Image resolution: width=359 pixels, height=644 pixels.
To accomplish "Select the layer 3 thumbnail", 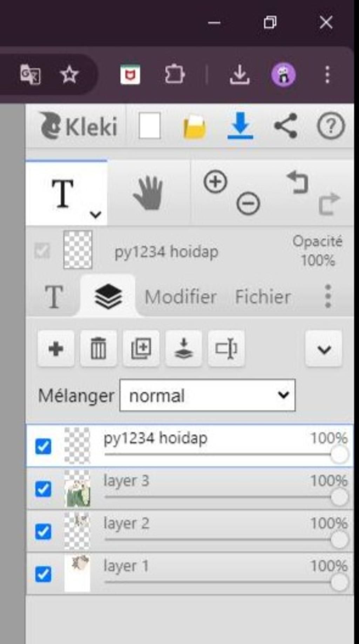I will coord(77,489).
